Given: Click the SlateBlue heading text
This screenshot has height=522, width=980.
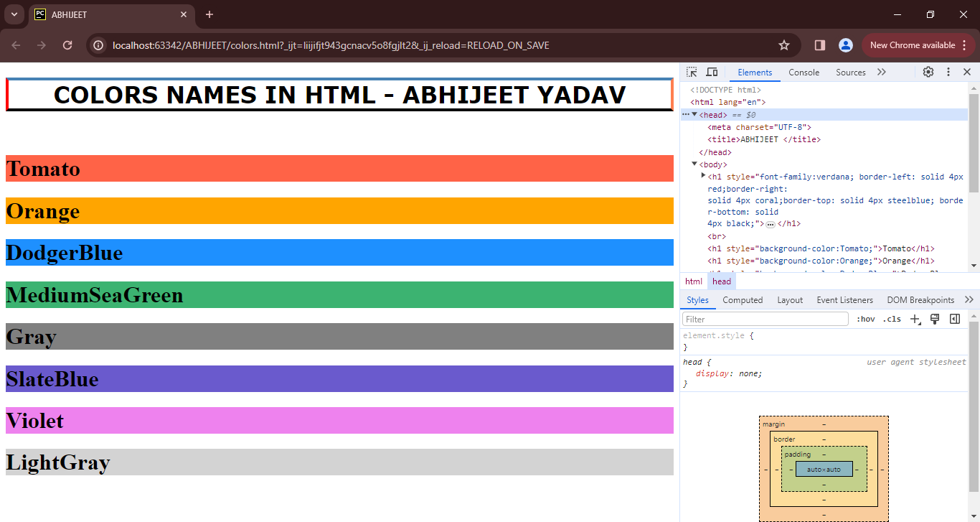Looking at the screenshot, I should pos(52,379).
